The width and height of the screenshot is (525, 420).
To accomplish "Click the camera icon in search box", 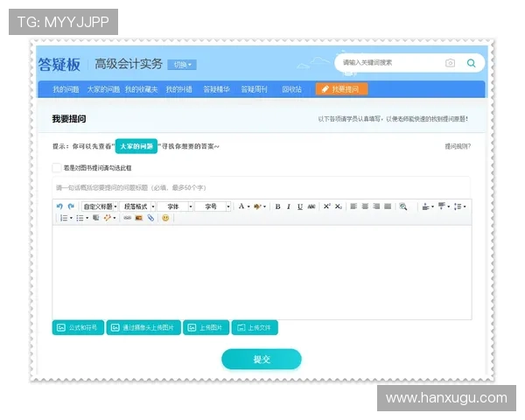I will pyautogui.click(x=451, y=63).
